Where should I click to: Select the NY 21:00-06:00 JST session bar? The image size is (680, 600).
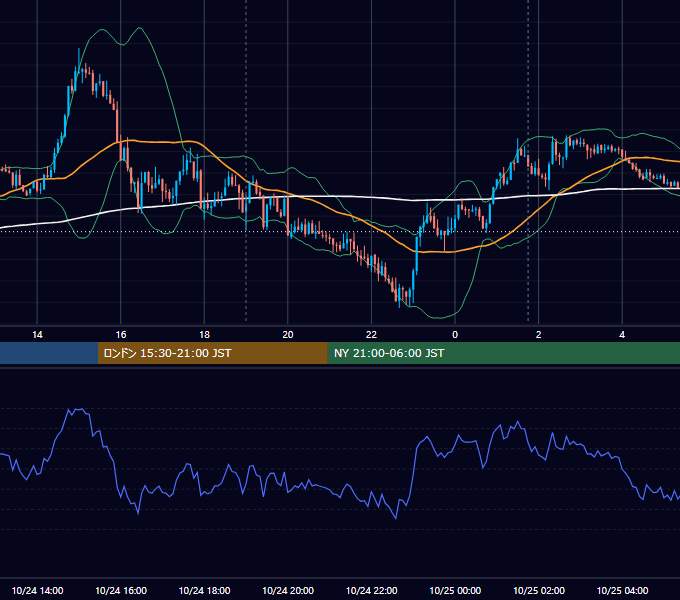[x=503, y=353]
